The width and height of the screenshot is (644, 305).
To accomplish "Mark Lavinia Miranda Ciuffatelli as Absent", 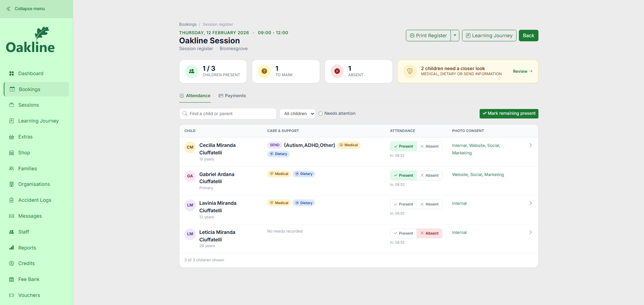I will pyautogui.click(x=429, y=204).
